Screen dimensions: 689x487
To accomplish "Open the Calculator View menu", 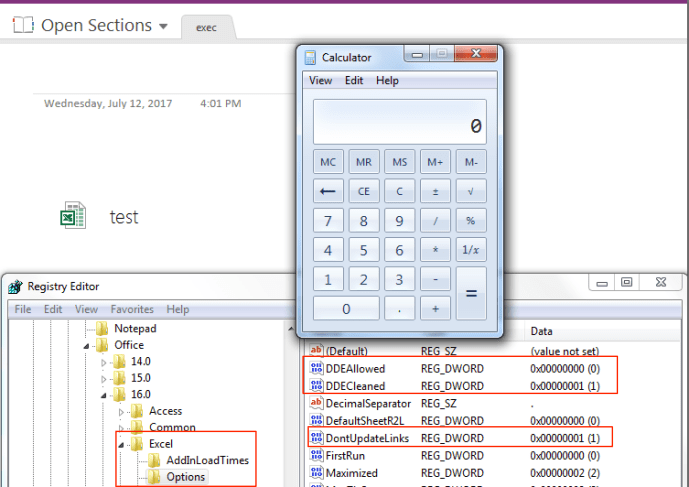I will click(x=320, y=81).
